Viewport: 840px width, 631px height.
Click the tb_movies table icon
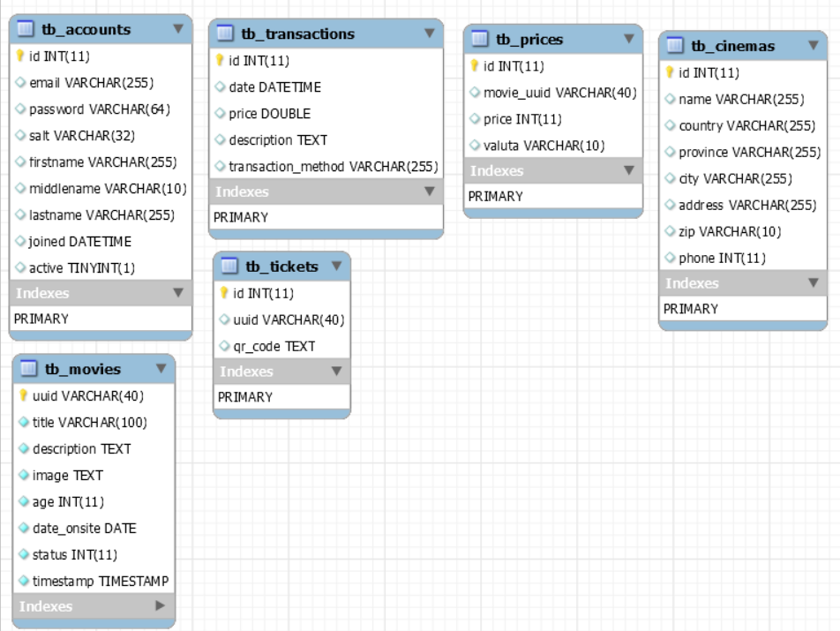tap(29, 369)
